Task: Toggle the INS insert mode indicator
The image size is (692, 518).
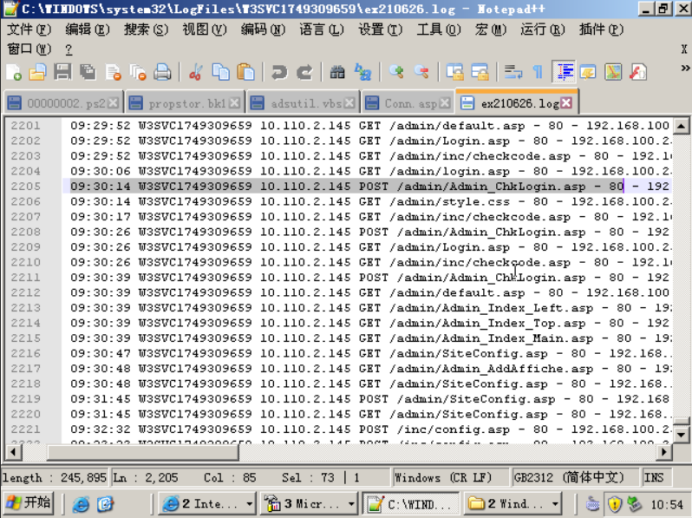Action: [655, 477]
